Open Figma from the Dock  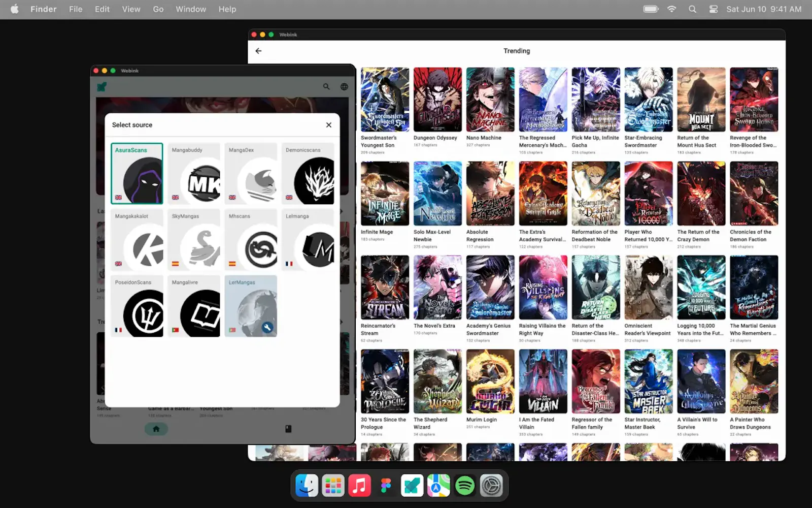coord(386,486)
